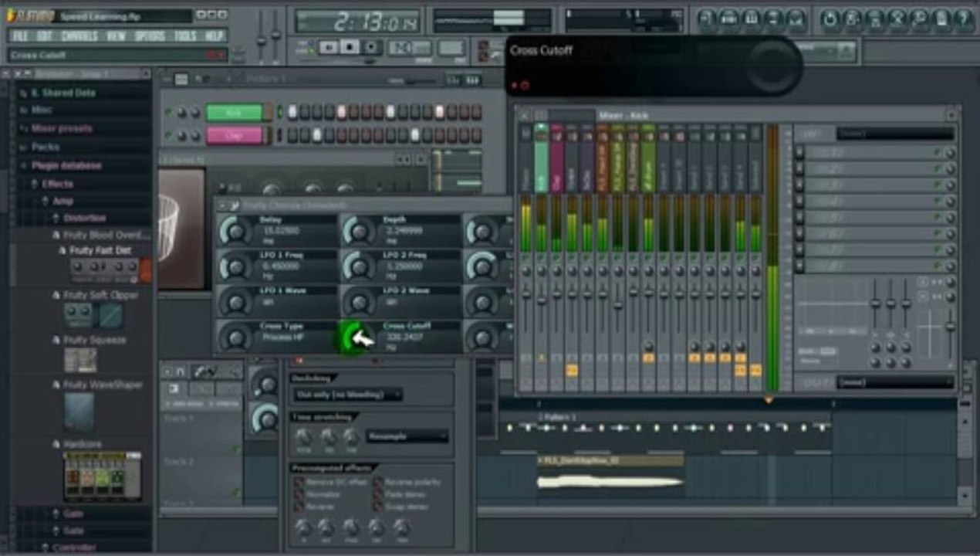Open the browser via the toolbar icon
980x556 pixels.
[773, 19]
